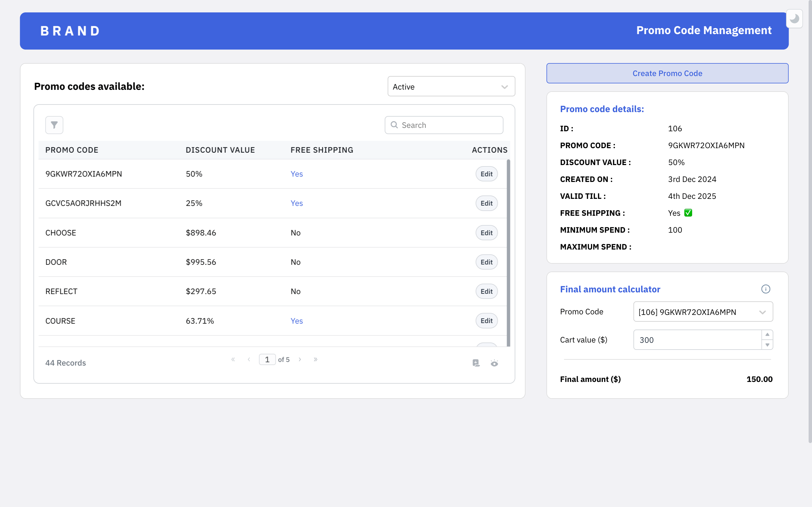This screenshot has width=812, height=507.
Task: Edit the CHOOSE promo code
Action: point(486,233)
